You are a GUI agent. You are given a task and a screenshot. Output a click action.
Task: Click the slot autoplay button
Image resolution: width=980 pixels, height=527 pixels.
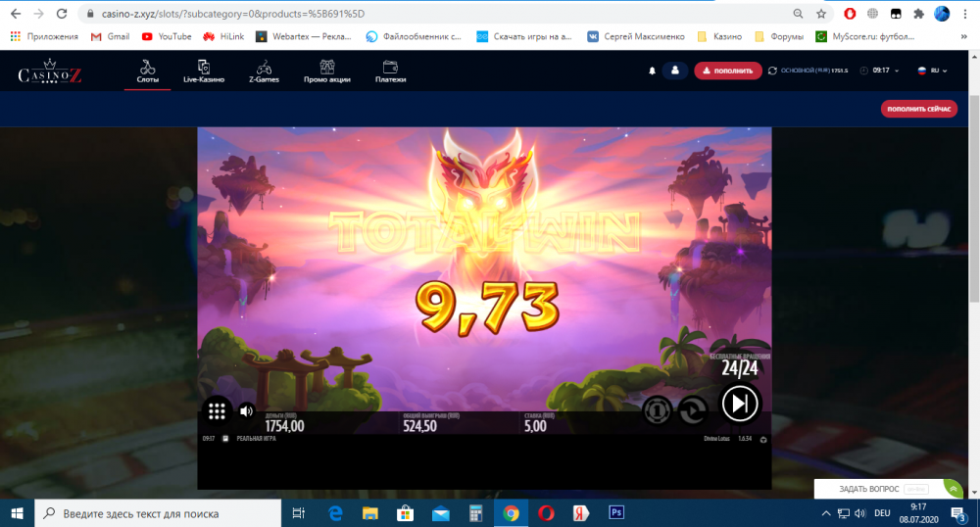click(693, 410)
